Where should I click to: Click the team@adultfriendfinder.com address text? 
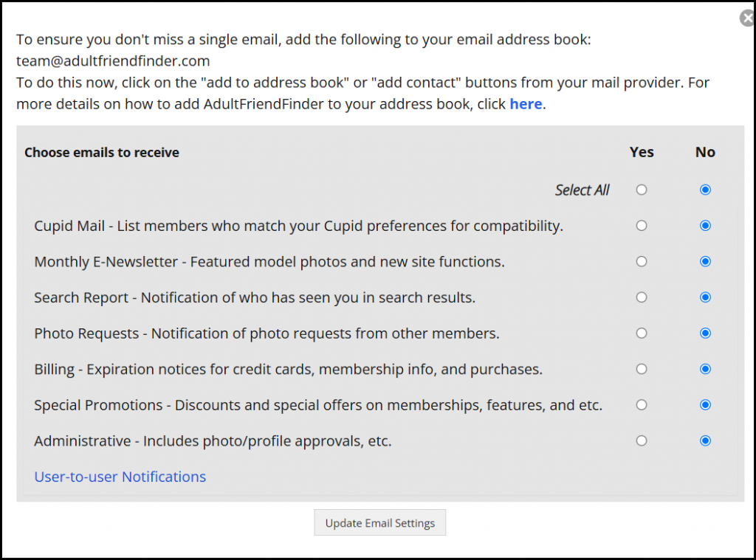click(113, 61)
